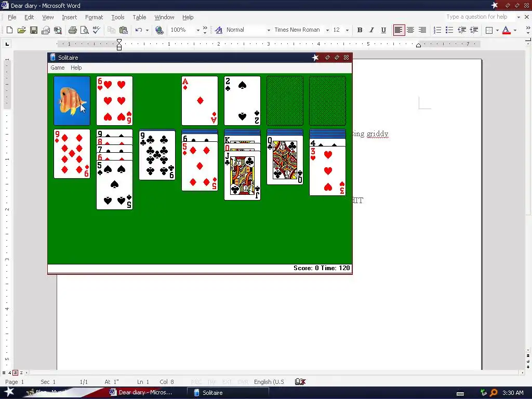This screenshot has width=532, height=399.
Task: Click the Type a question for help box
Action: click(x=478, y=17)
